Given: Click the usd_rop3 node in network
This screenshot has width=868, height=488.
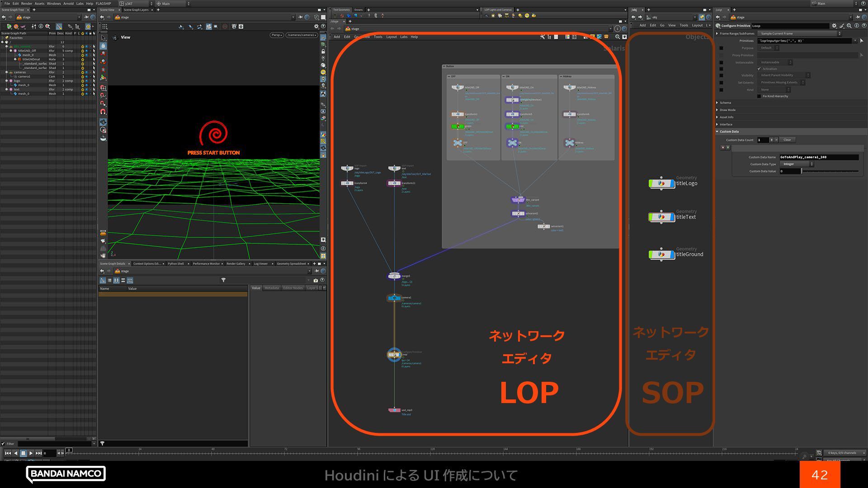Looking at the screenshot, I should 394,410.
